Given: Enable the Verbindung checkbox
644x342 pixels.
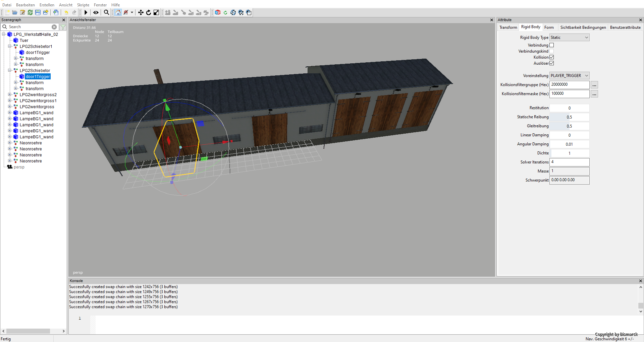Looking at the screenshot, I should pyautogui.click(x=552, y=45).
